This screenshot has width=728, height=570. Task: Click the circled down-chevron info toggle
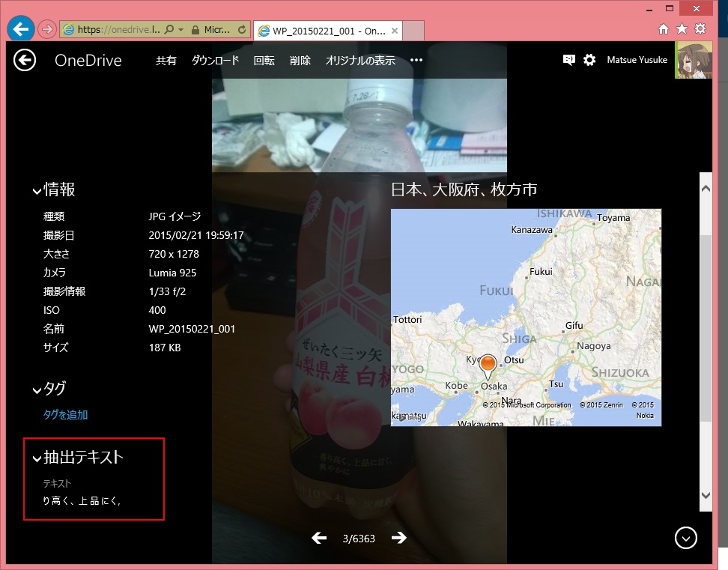click(685, 538)
